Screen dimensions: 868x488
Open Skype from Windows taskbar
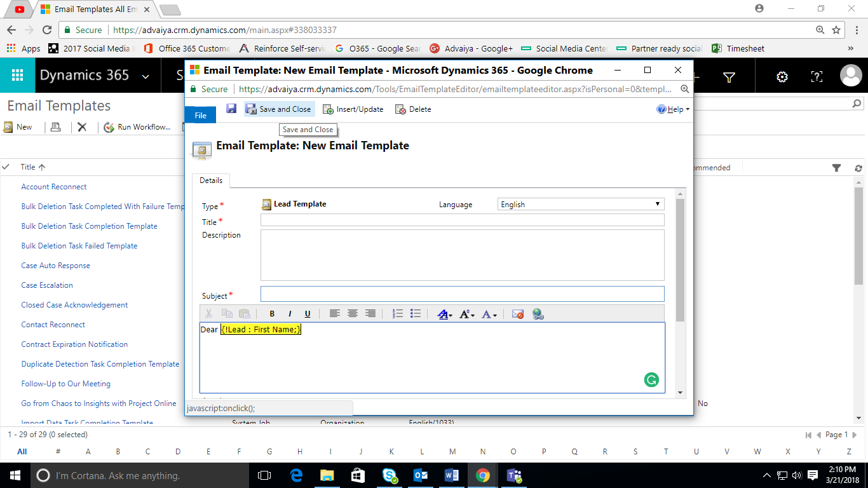click(390, 475)
